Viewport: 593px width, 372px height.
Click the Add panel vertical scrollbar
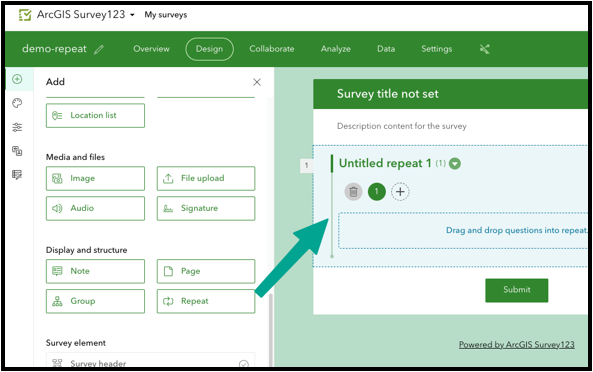pyautogui.click(x=271, y=329)
